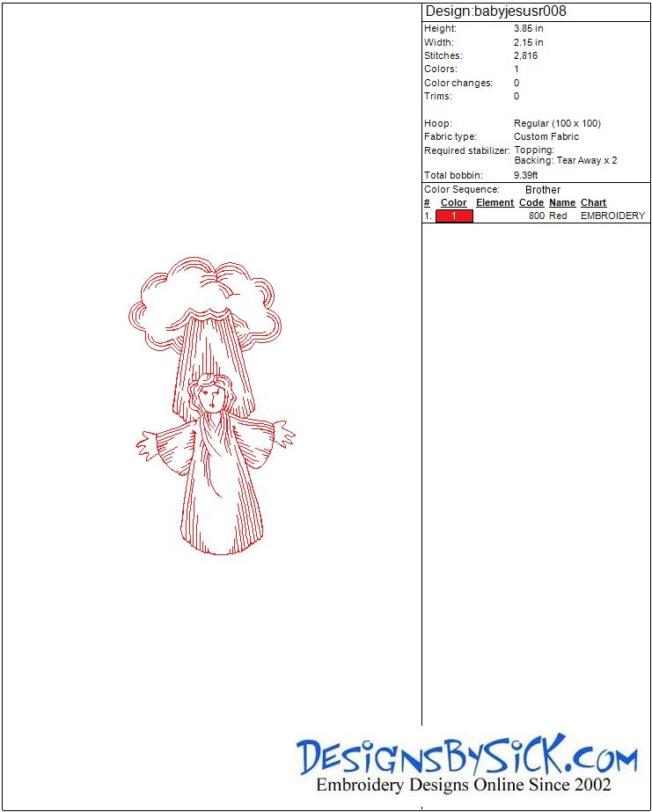The width and height of the screenshot is (652, 812).
Task: Select the design title babyjesusr008
Action: pos(495,11)
